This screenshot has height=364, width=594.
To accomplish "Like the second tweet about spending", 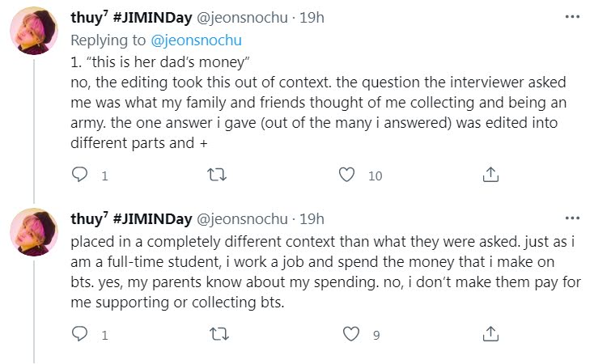I will (x=350, y=332).
